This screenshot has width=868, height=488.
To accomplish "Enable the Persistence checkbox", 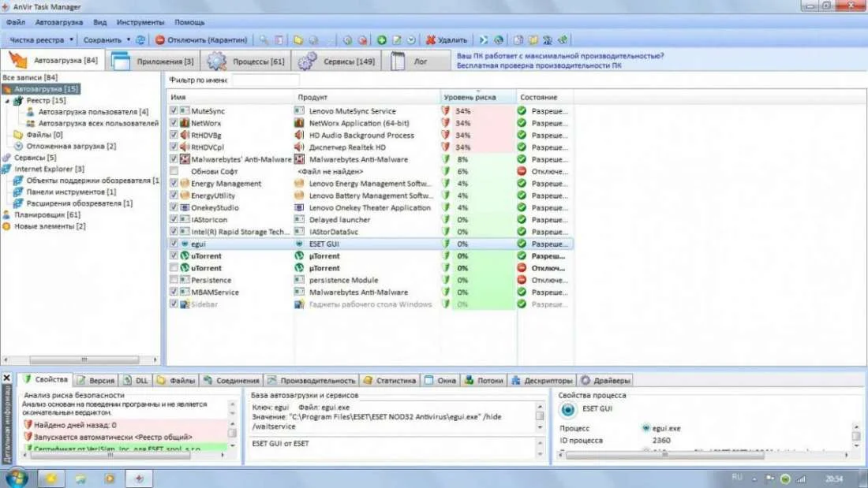I will tap(174, 280).
